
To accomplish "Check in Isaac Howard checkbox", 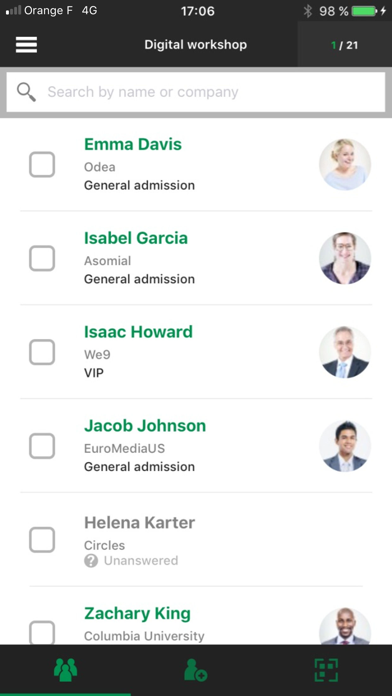I will pyautogui.click(x=42, y=352).
